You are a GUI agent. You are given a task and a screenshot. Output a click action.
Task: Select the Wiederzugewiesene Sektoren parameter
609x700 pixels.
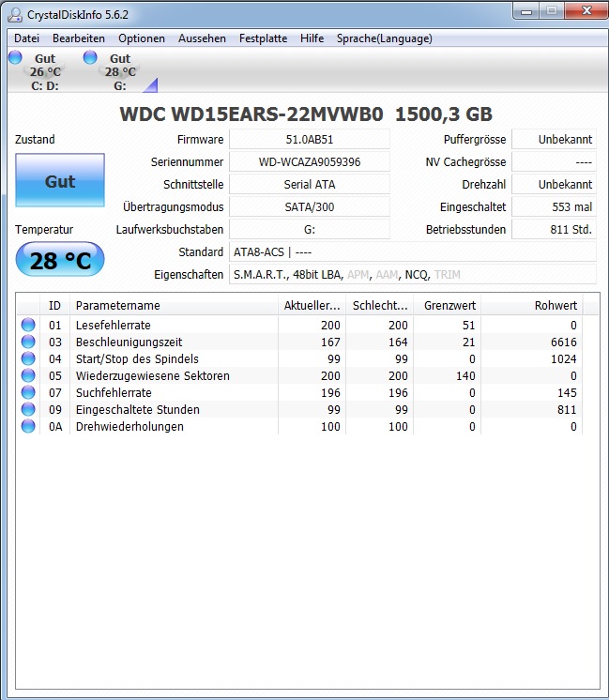(152, 376)
